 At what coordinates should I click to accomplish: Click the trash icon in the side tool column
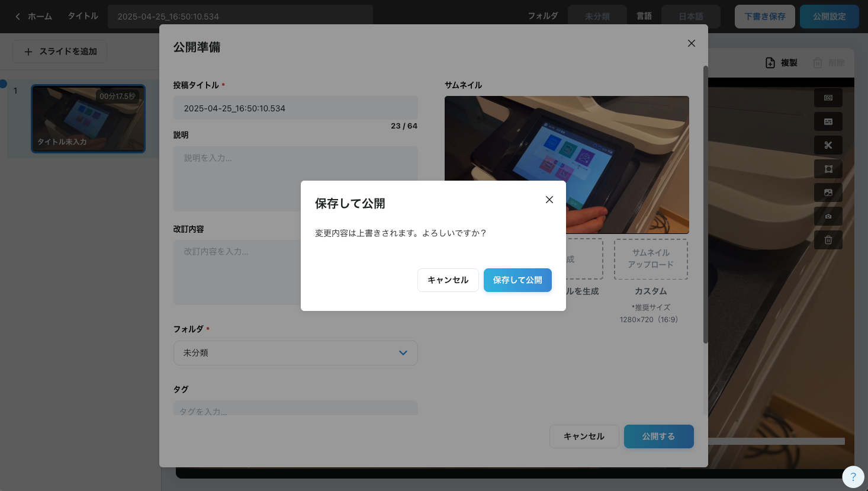[828, 240]
